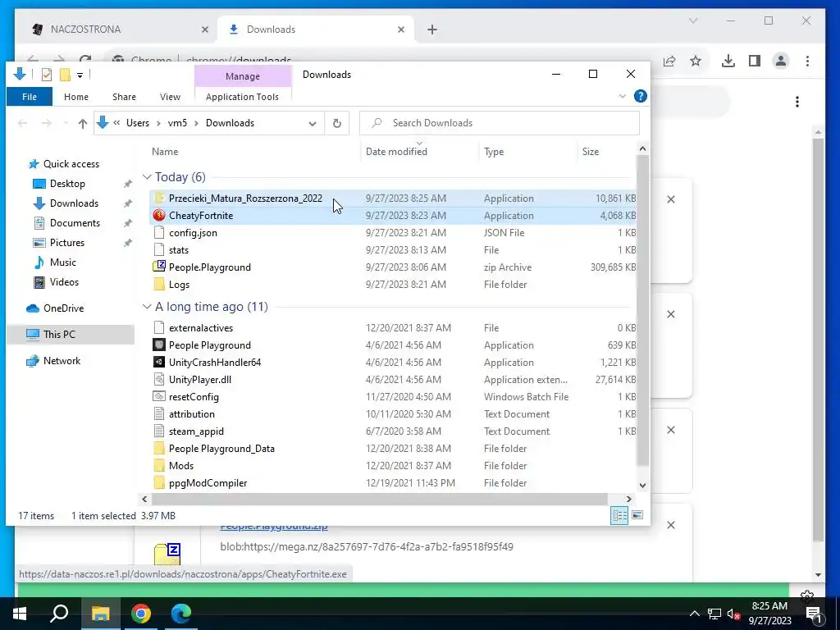Click in Search Downloads field
Viewport: 840px width, 630px height.
(x=500, y=123)
